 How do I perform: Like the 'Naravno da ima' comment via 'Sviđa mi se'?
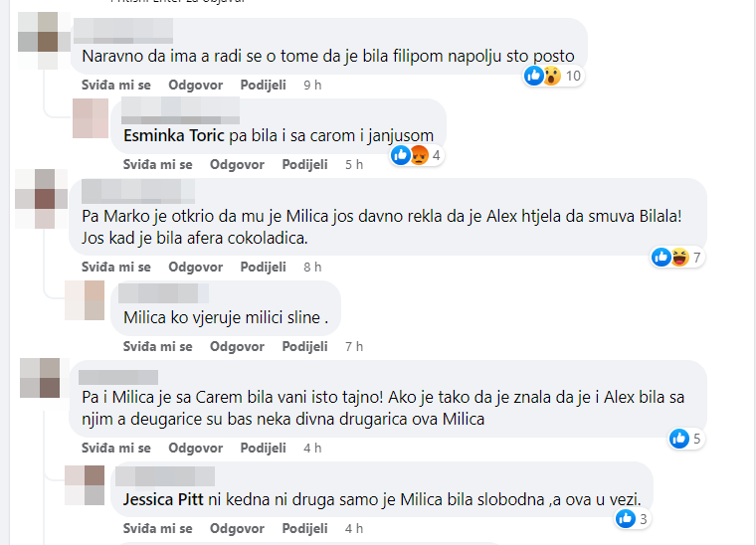[x=116, y=85]
